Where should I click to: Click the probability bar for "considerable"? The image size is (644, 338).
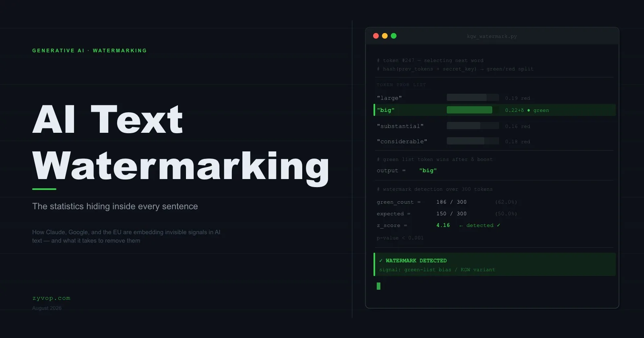point(473,141)
